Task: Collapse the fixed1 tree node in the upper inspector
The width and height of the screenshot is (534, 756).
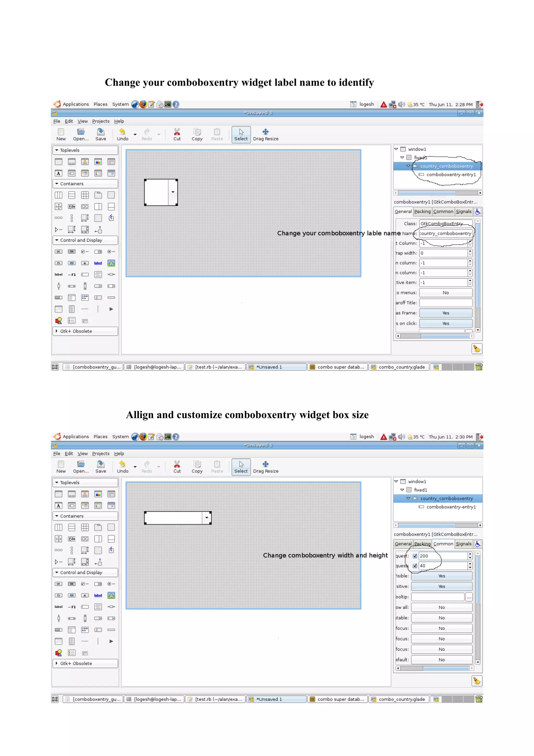Action: (402, 158)
